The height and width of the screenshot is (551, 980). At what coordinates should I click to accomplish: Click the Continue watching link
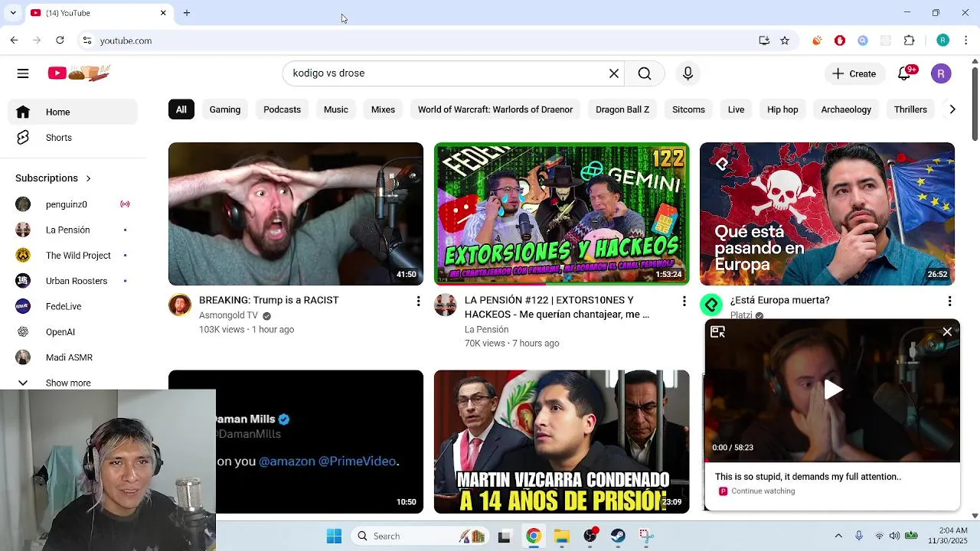(x=763, y=491)
